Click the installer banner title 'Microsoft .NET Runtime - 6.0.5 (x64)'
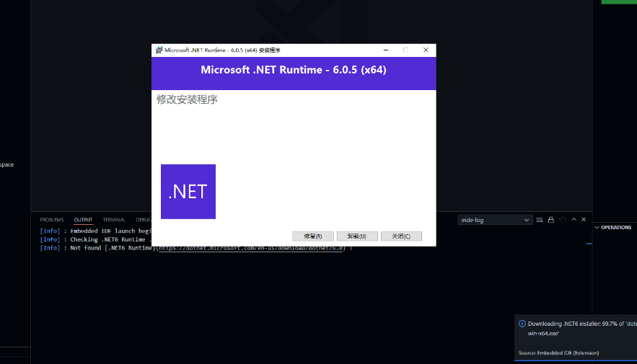The height and width of the screenshot is (364, 637). pos(294,70)
